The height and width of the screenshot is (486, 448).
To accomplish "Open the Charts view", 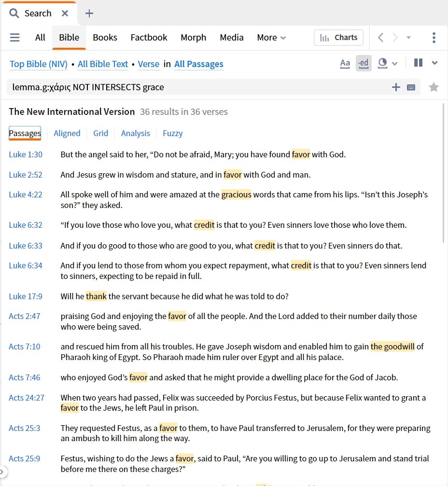I will (338, 38).
